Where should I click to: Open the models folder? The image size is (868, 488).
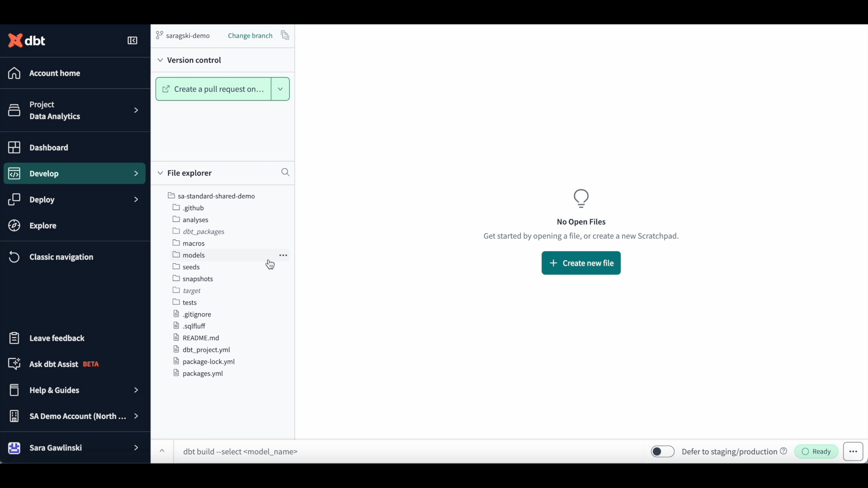[193, 254]
